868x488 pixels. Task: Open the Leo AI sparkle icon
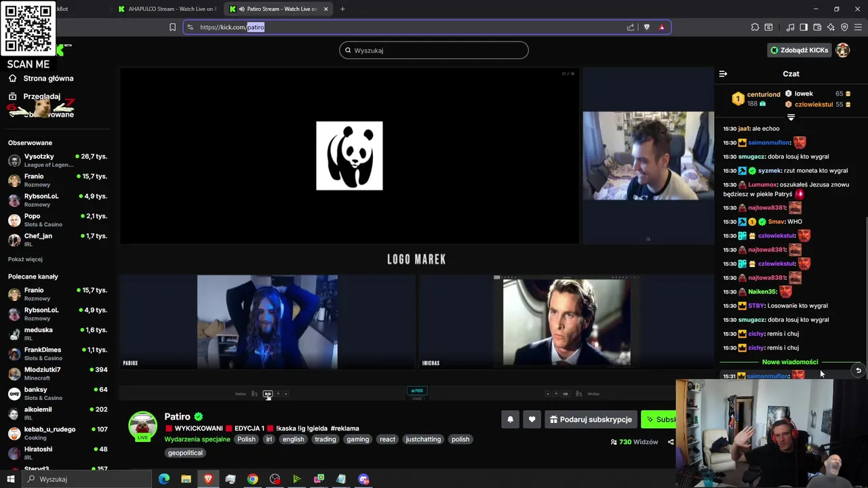pyautogui.click(x=831, y=27)
